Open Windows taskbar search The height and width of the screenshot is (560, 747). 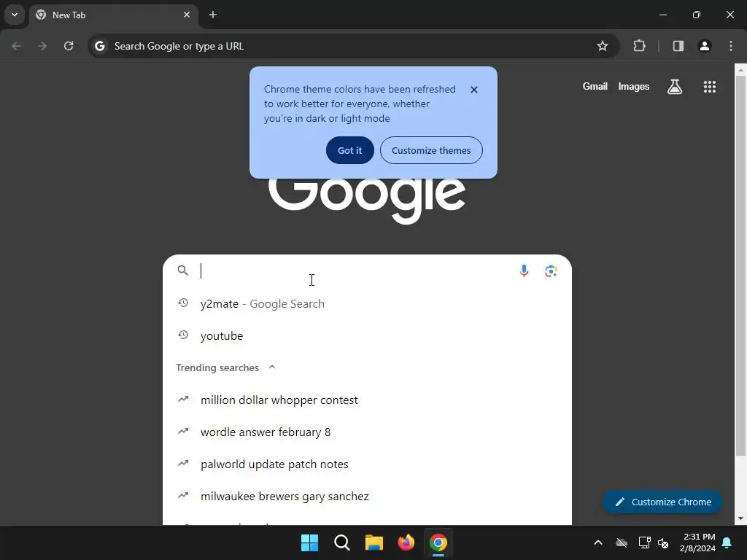(x=342, y=542)
